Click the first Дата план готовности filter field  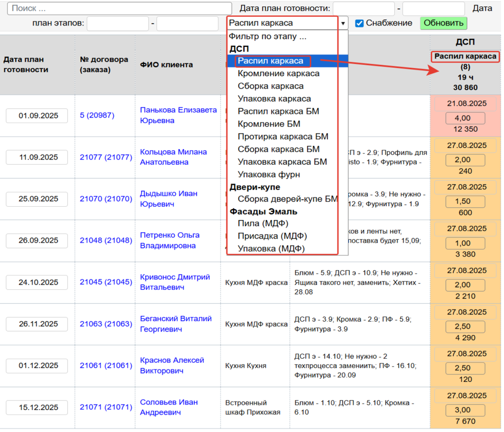(364, 8)
